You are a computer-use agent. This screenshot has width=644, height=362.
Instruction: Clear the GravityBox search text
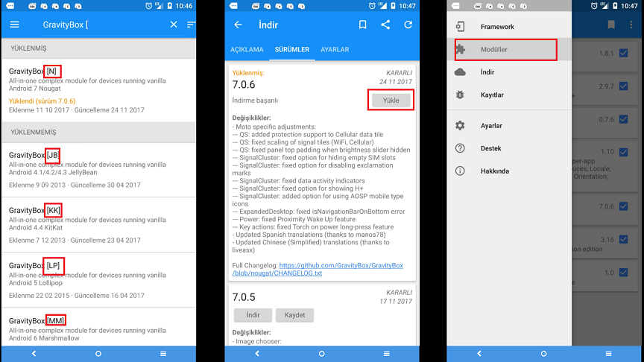pyautogui.click(x=174, y=25)
